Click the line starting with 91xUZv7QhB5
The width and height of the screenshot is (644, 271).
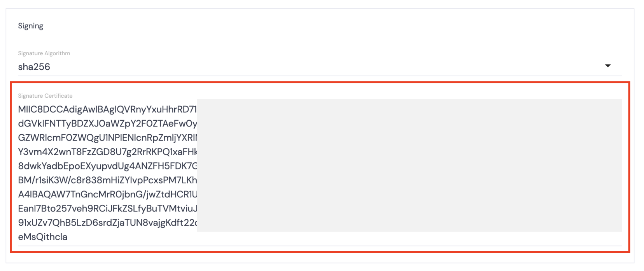[x=107, y=222]
